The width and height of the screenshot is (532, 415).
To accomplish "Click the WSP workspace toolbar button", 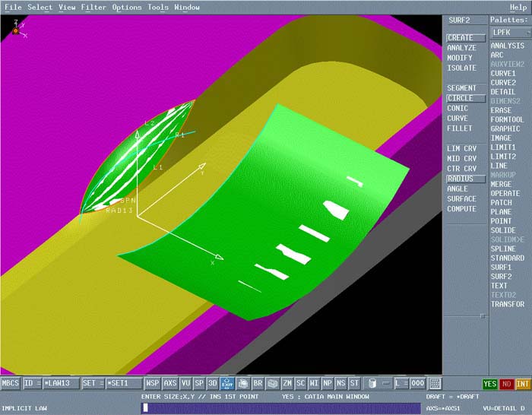I will pos(153,383).
